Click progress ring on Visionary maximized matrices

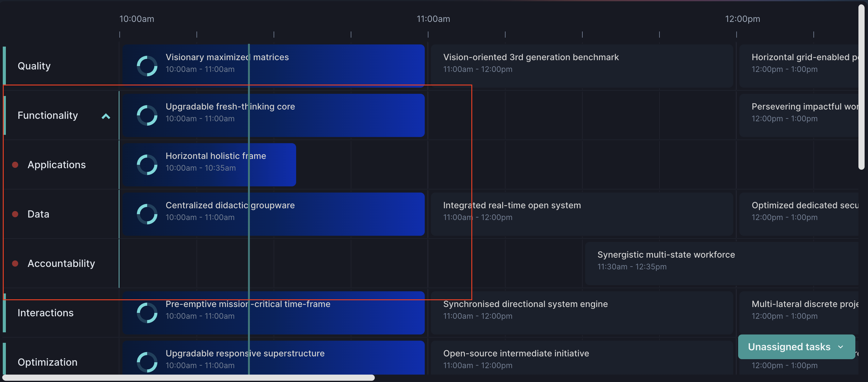(x=147, y=66)
